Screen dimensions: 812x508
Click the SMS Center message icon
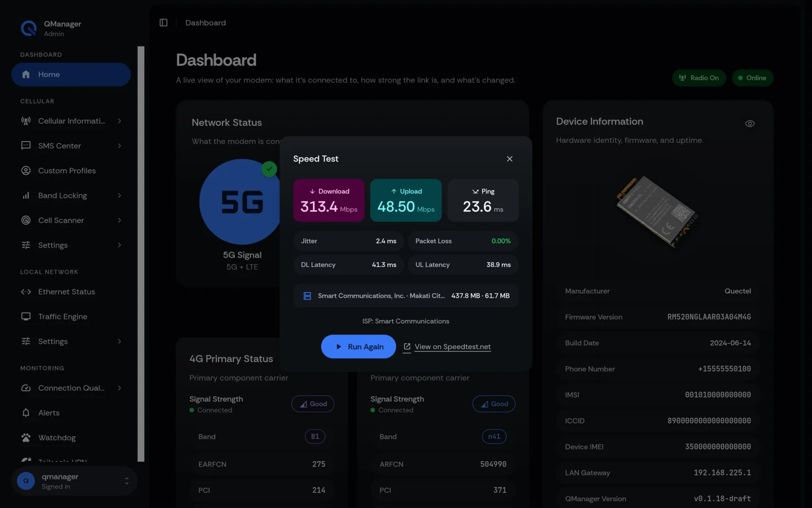pyautogui.click(x=26, y=146)
